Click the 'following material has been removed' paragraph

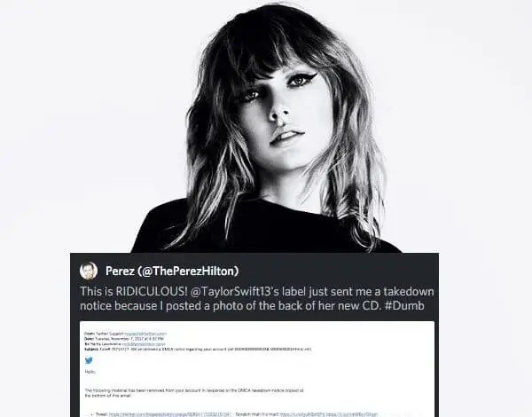coord(194,393)
